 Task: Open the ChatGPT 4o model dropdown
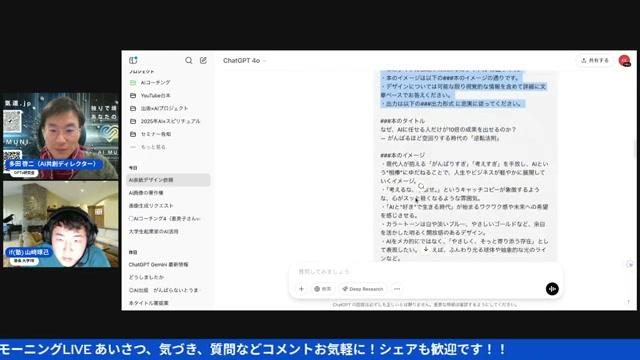pos(244,60)
